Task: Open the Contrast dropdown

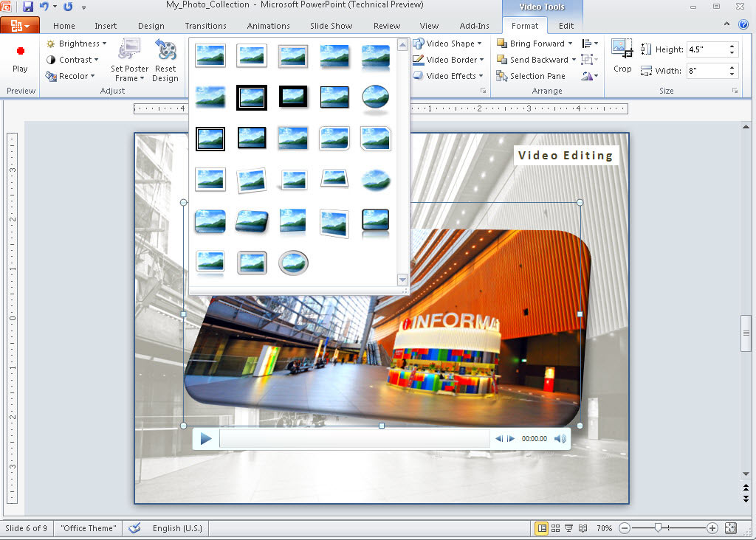Action: pyautogui.click(x=72, y=60)
